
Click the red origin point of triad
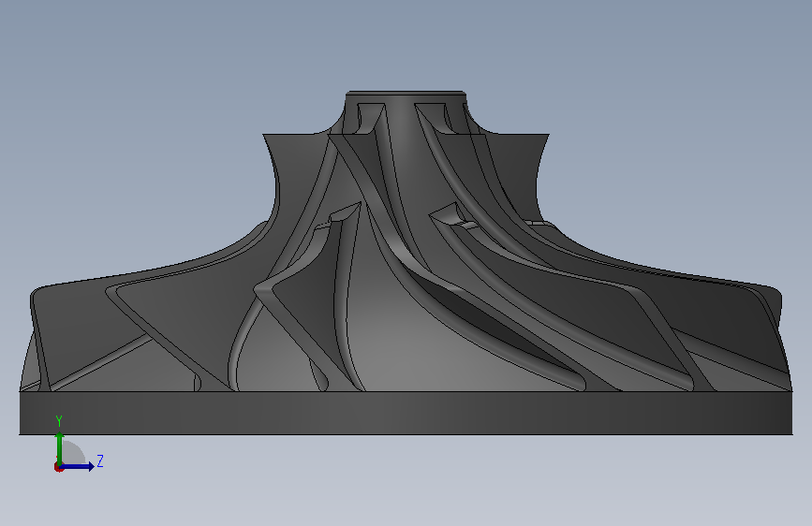click(x=58, y=467)
